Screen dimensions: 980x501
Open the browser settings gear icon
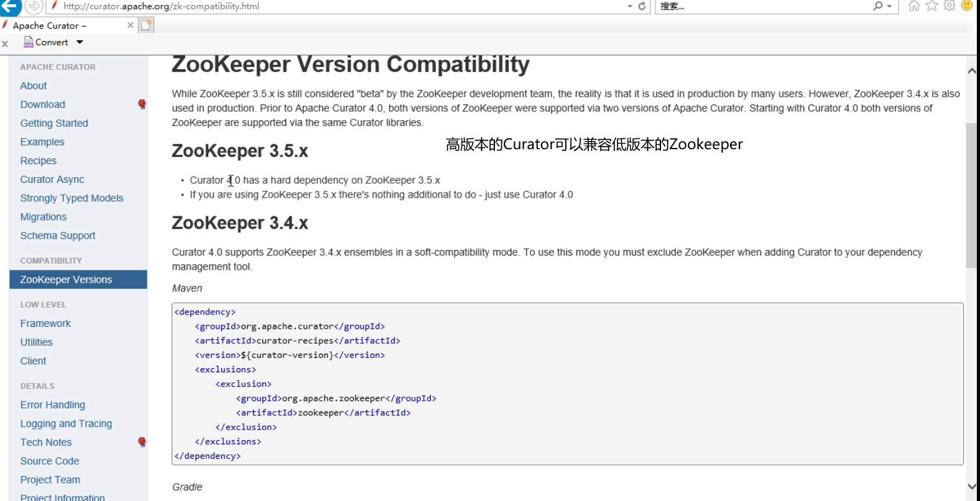(x=950, y=6)
